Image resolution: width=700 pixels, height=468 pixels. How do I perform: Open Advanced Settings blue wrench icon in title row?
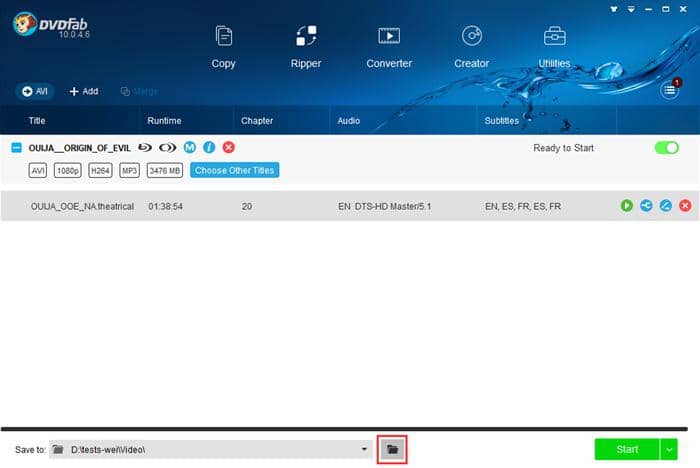tap(646, 205)
